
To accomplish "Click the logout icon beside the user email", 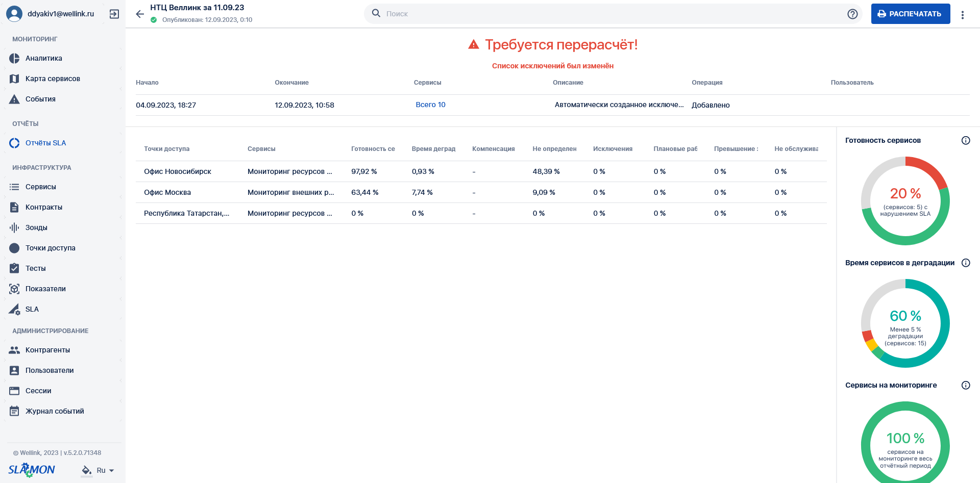I will tap(114, 14).
